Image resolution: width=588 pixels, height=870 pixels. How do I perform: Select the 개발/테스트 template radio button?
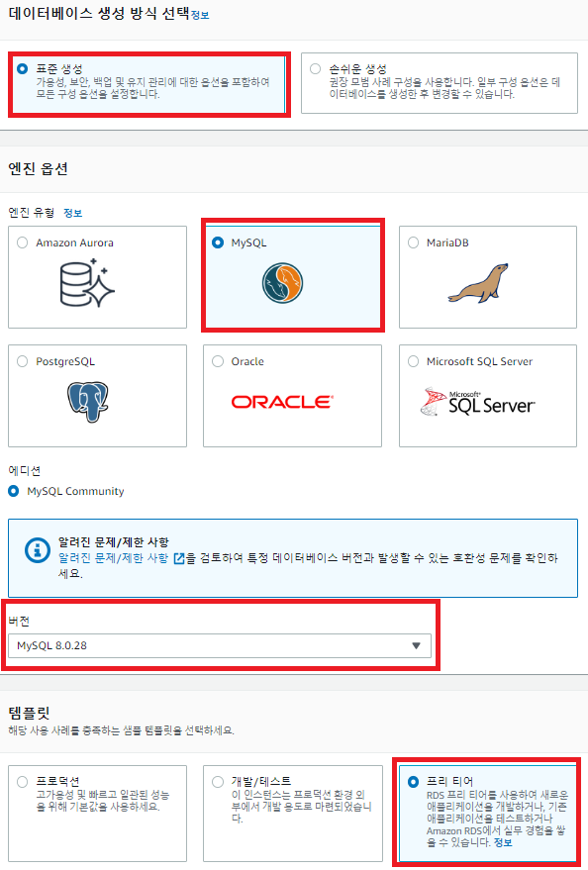click(x=218, y=782)
